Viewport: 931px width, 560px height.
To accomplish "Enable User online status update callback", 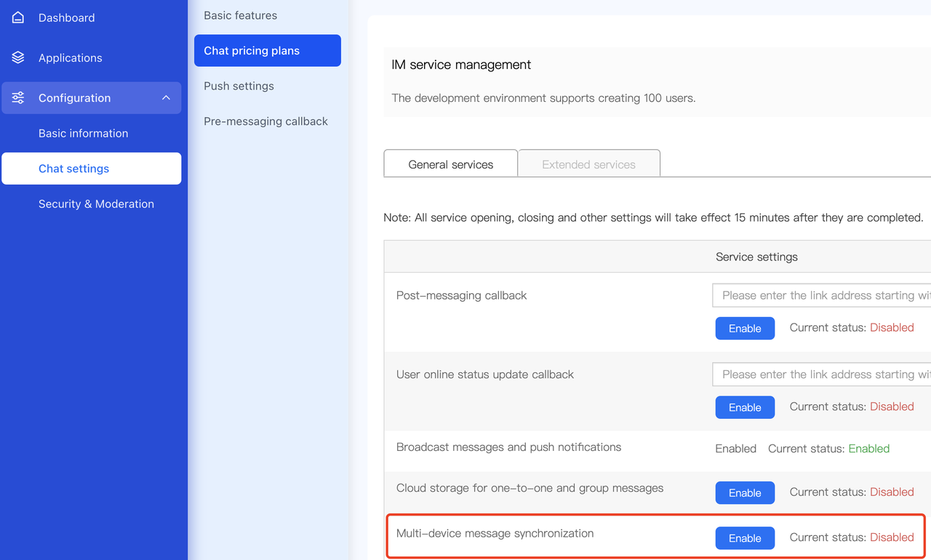I will tap(745, 407).
